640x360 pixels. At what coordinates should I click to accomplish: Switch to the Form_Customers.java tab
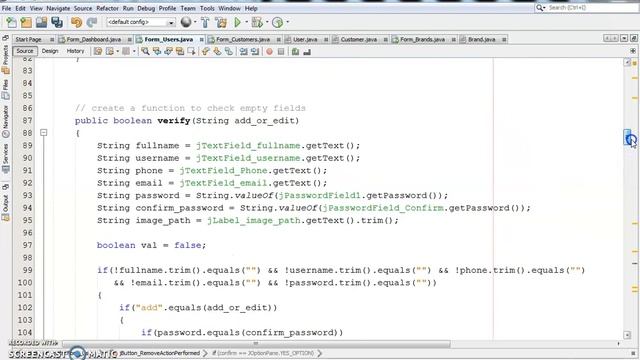click(243, 39)
